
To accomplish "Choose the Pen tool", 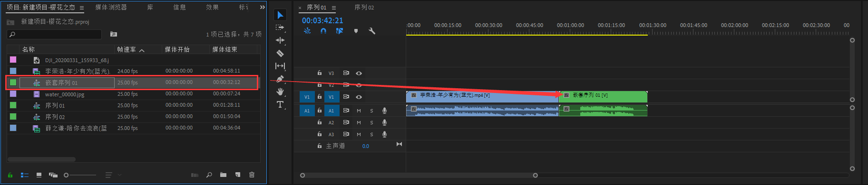I will click(x=280, y=79).
